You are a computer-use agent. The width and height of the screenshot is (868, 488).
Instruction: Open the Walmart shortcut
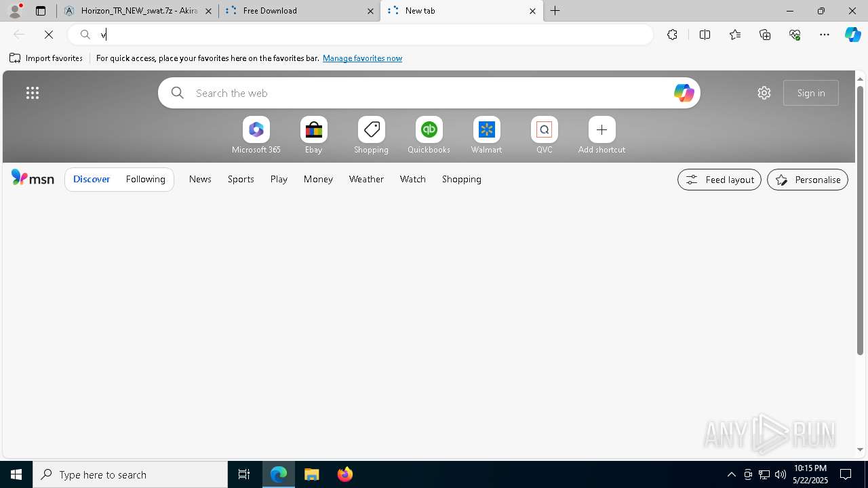487,135
